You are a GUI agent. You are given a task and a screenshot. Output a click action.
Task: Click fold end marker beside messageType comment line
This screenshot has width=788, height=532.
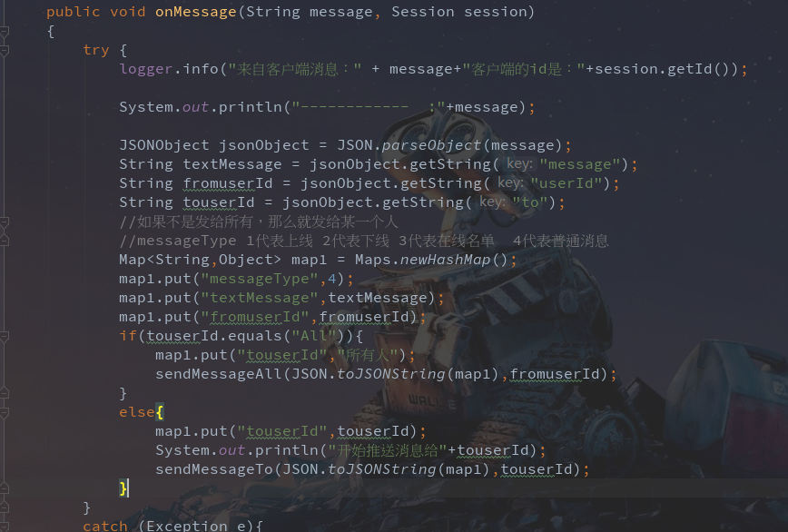click(4, 241)
